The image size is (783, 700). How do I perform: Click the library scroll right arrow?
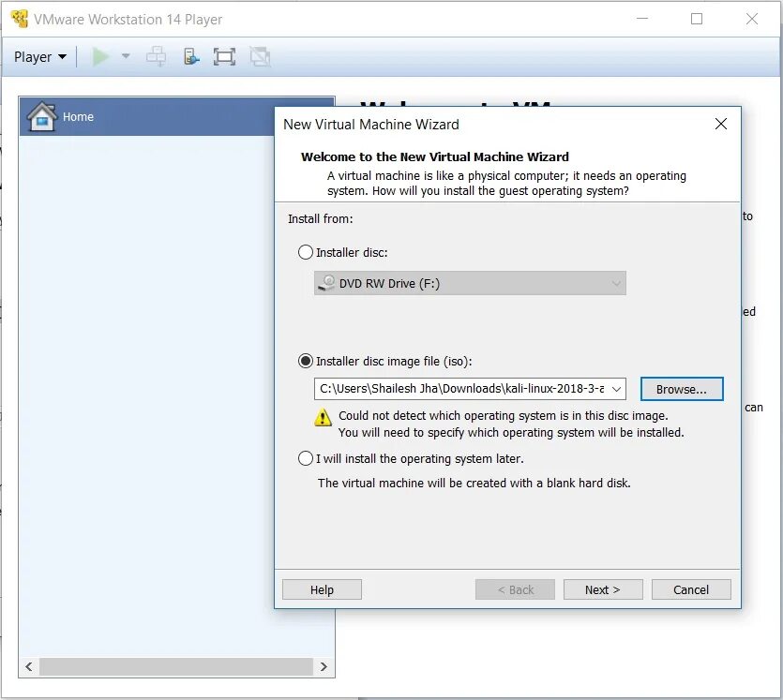(x=324, y=667)
